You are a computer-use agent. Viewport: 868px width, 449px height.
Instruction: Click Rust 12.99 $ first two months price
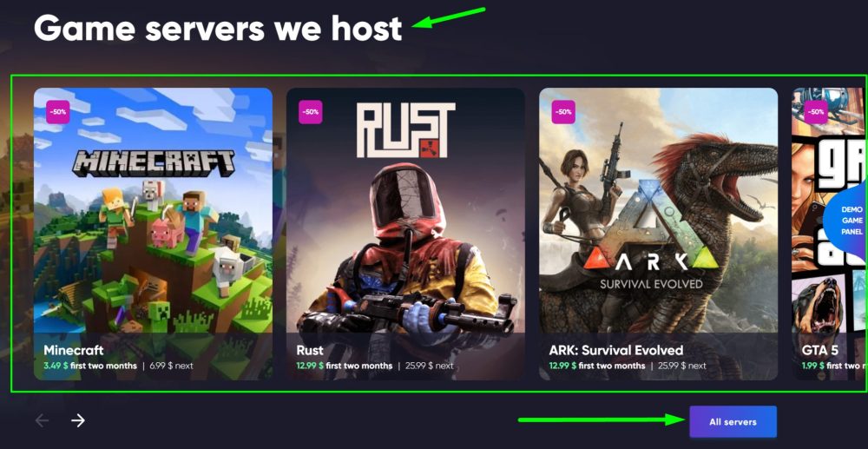(345, 366)
